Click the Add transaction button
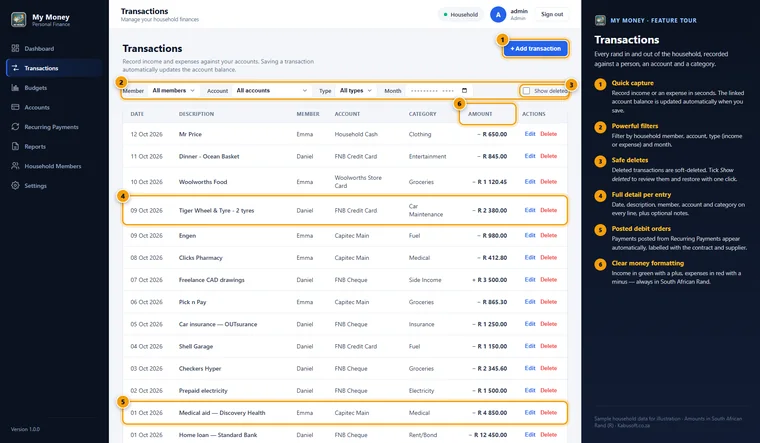 [535, 48]
